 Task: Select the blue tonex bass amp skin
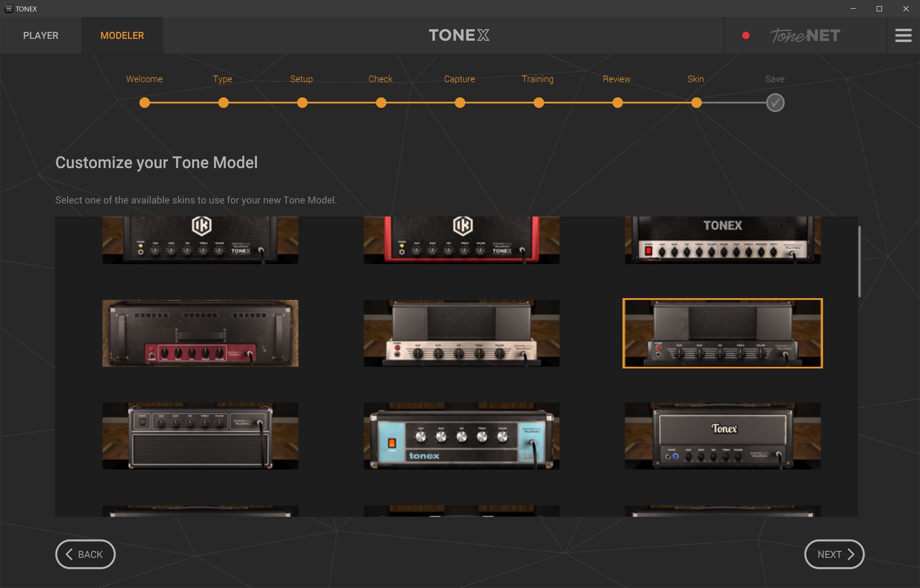[461, 436]
